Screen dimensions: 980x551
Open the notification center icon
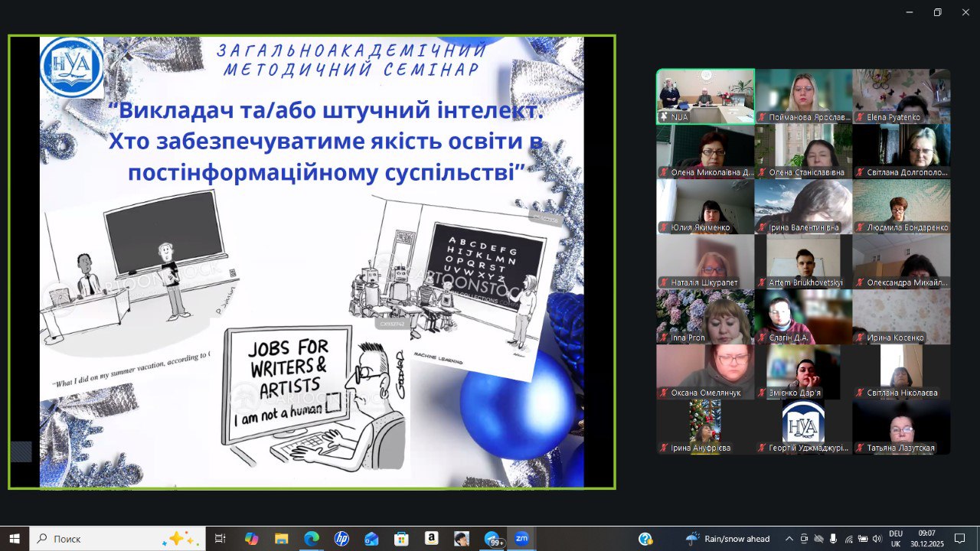tap(959, 539)
